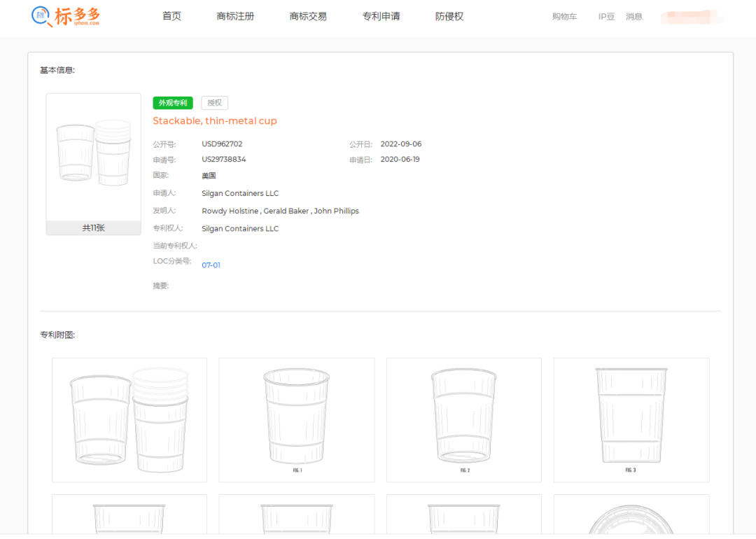
Task: Open the 商标注册 menu item
Action: click(x=235, y=16)
